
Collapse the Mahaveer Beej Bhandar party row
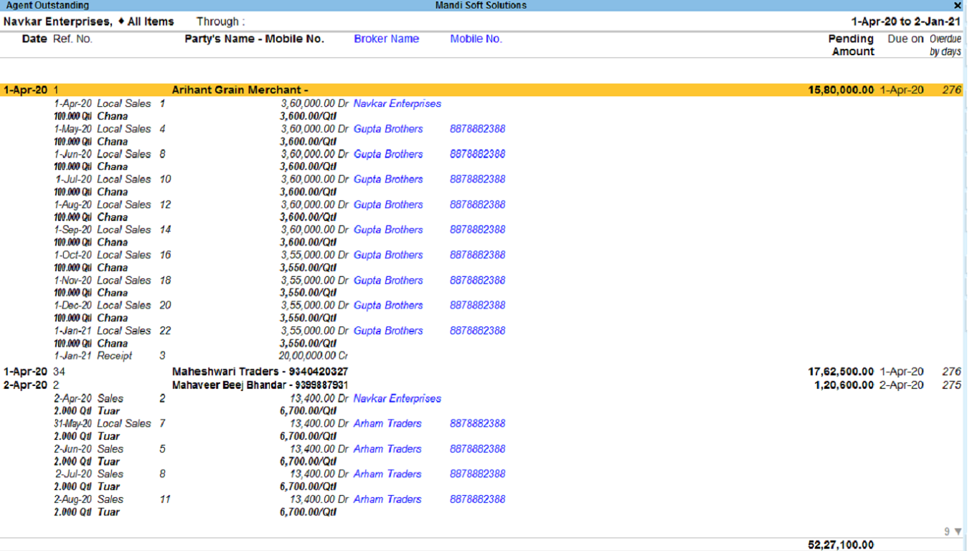260,385
